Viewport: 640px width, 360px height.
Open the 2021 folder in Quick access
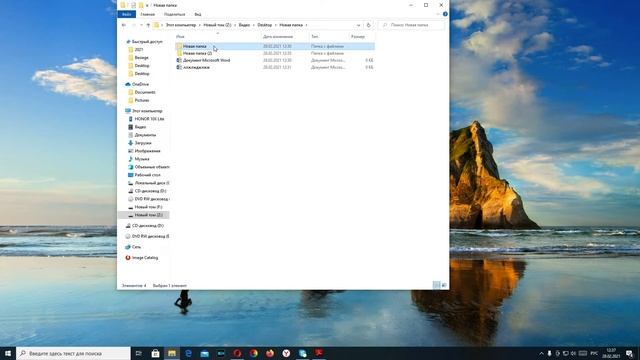click(x=139, y=50)
